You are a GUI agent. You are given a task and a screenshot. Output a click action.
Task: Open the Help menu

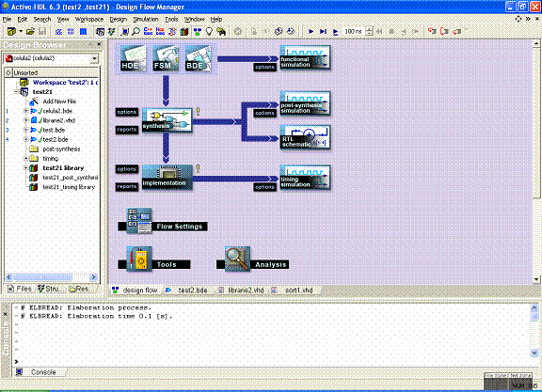pos(216,20)
